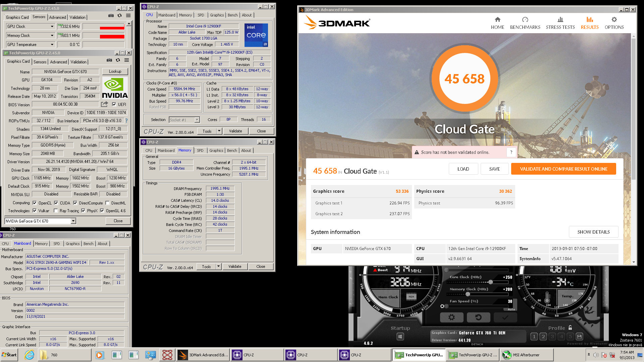Screen dimensions: 644x362
Task: Switch to Advanced tab in GPU-Z Graphics Card window
Action: pyautogui.click(x=59, y=62)
